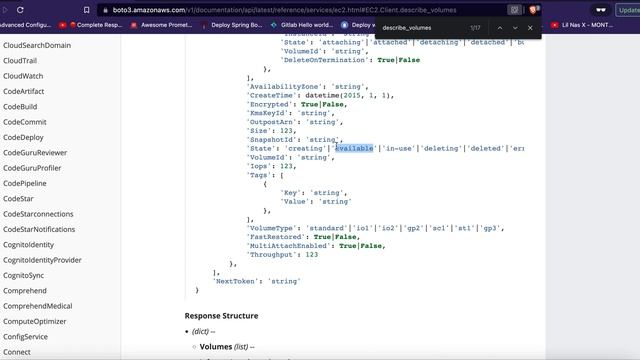This screenshot has height=360, width=640.
Task: Open ComprehendMedical in the sidebar
Action: (x=38, y=306)
